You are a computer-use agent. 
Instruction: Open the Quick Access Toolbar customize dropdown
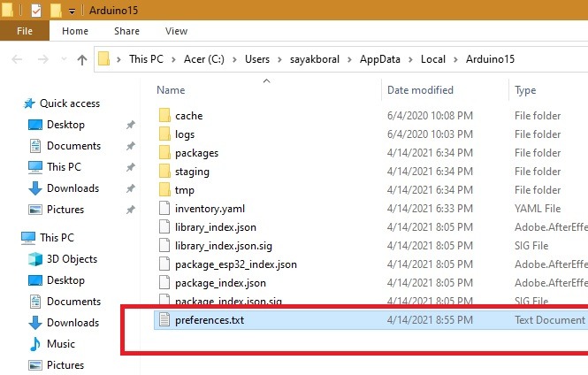click(x=72, y=11)
